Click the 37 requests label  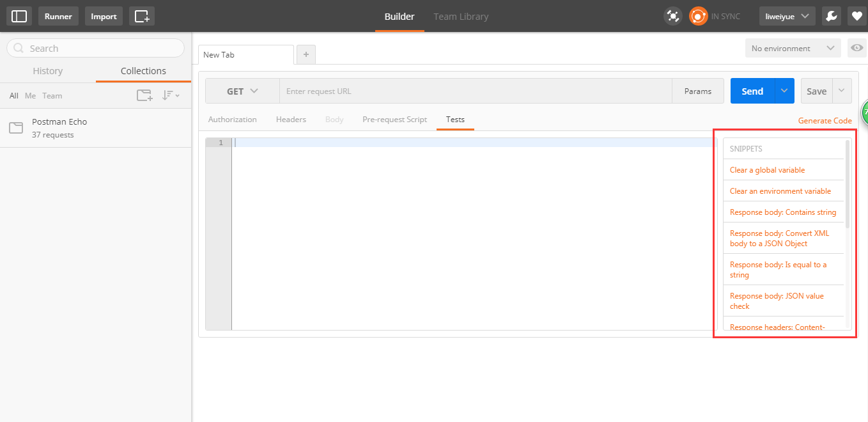tap(53, 135)
